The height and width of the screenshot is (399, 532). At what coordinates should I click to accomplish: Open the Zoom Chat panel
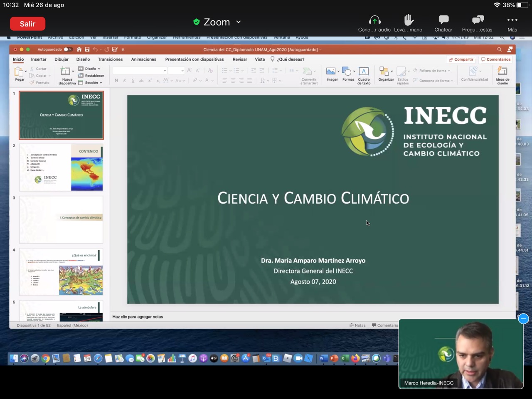point(443,20)
